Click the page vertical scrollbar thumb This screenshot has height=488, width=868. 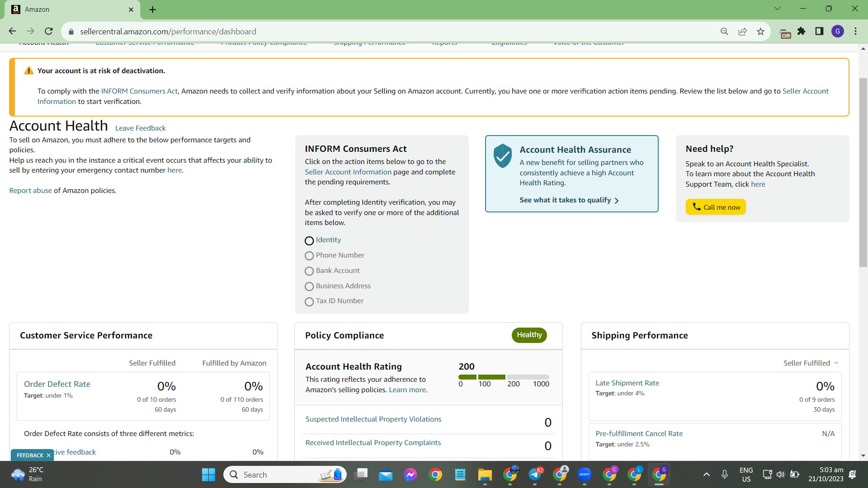click(x=863, y=173)
